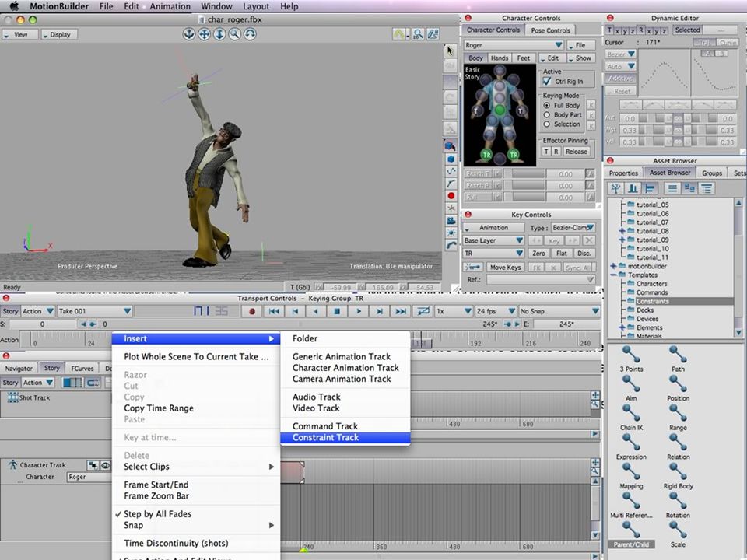Select Constraints in the asset tree
Screen dimensions: 747x560
[x=653, y=302]
